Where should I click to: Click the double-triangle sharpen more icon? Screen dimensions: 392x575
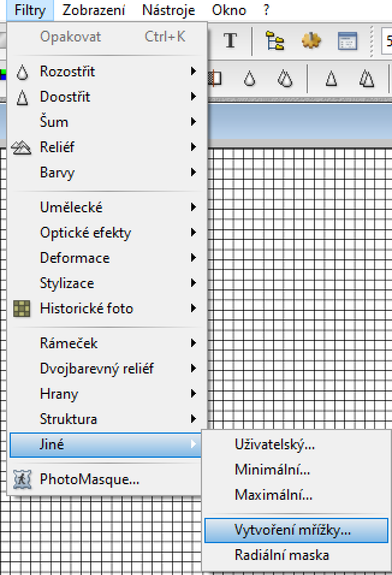[x=366, y=78]
